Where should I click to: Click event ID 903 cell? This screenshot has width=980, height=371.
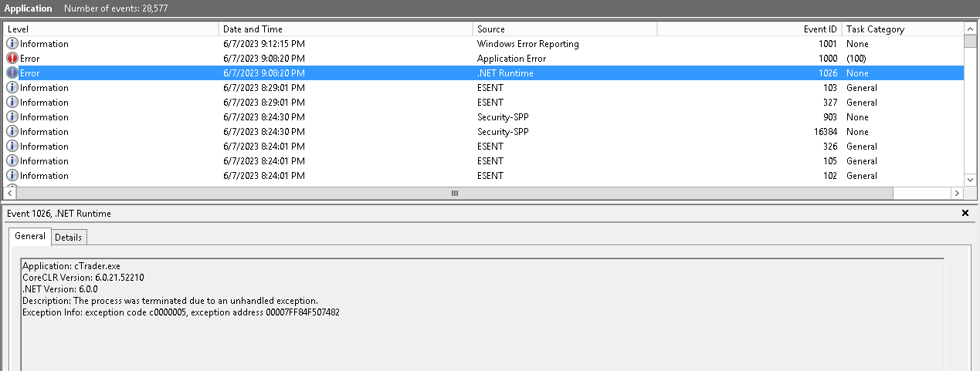tap(829, 117)
